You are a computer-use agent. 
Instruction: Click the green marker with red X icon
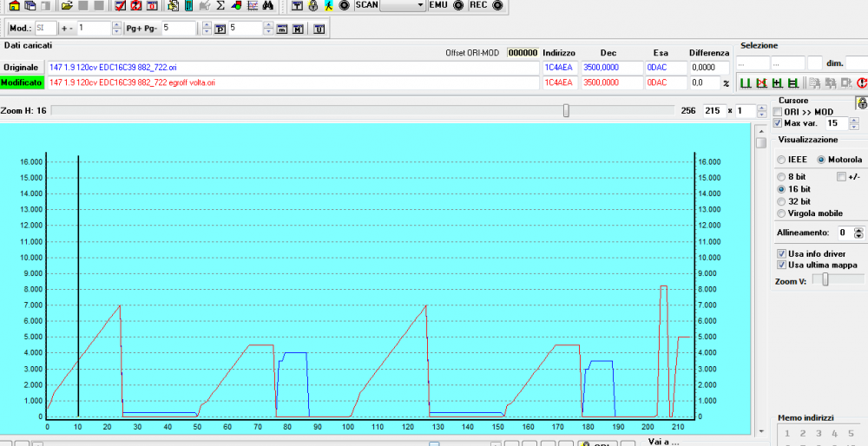tap(762, 83)
